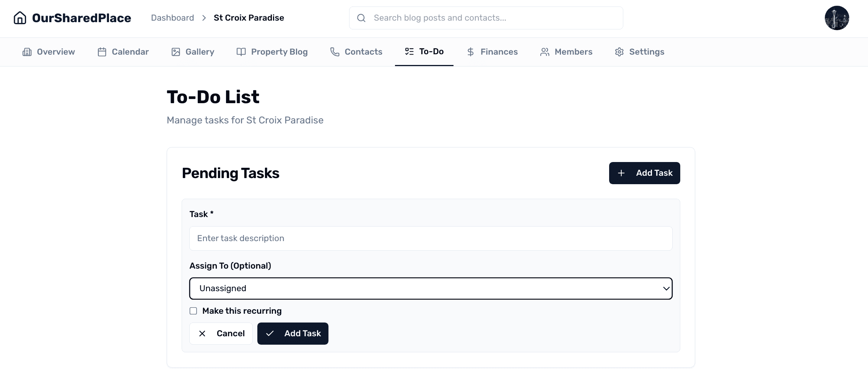
Task: Select the To-Do tab
Action: [x=424, y=52]
